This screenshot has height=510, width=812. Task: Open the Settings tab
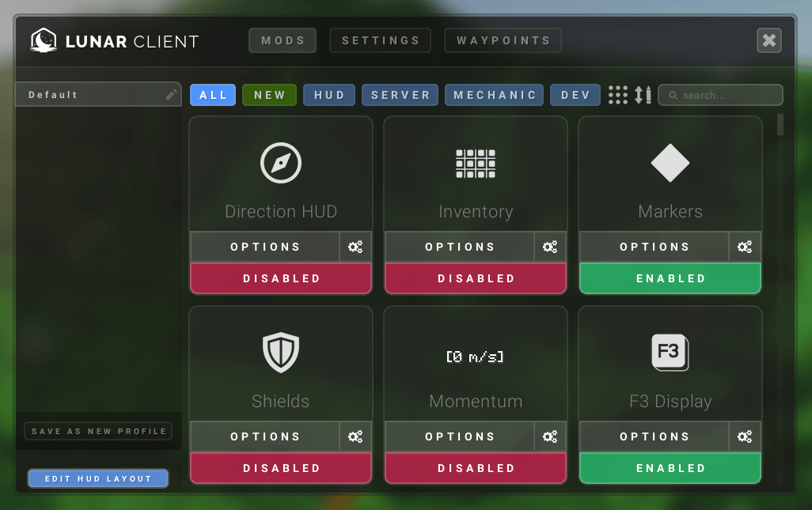(x=380, y=40)
